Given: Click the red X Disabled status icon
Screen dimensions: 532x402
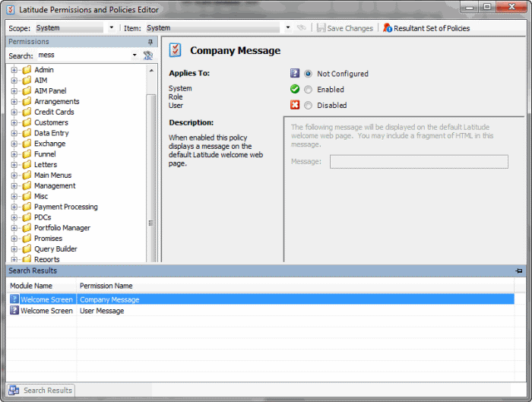Looking at the screenshot, I should pos(295,105).
